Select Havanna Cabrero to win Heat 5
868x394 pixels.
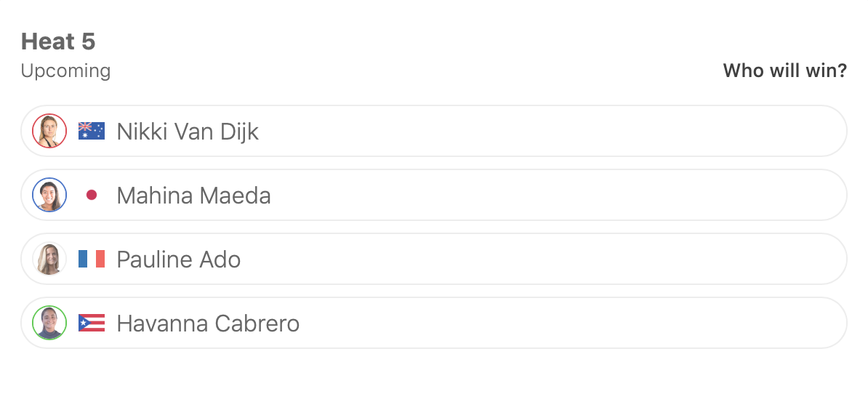click(x=509, y=323)
